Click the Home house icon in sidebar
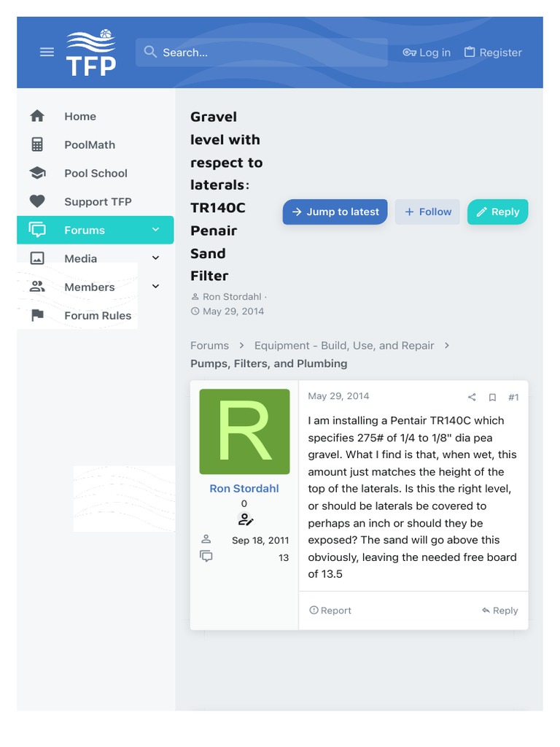 click(x=37, y=116)
